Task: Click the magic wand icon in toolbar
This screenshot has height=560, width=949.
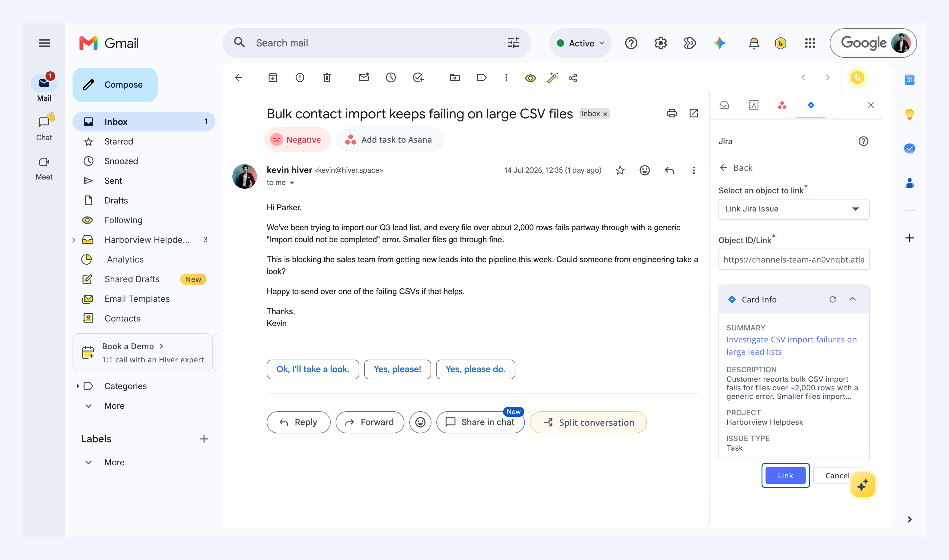Action: click(x=553, y=78)
